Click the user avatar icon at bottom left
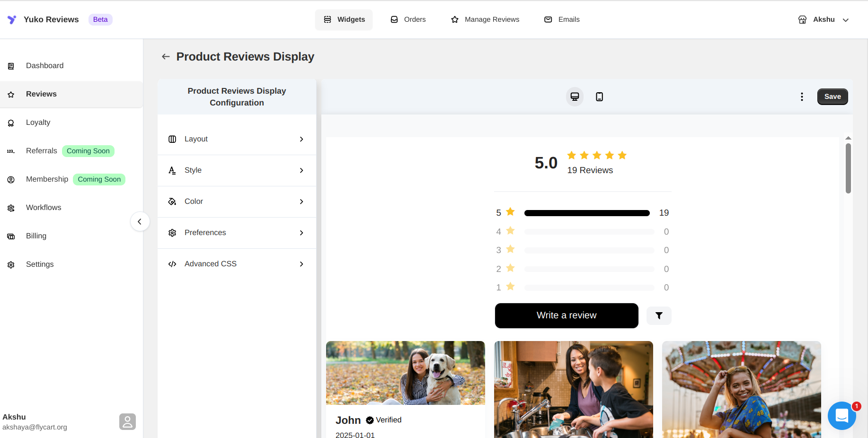Viewport: 868px width, 438px height. [x=127, y=421]
